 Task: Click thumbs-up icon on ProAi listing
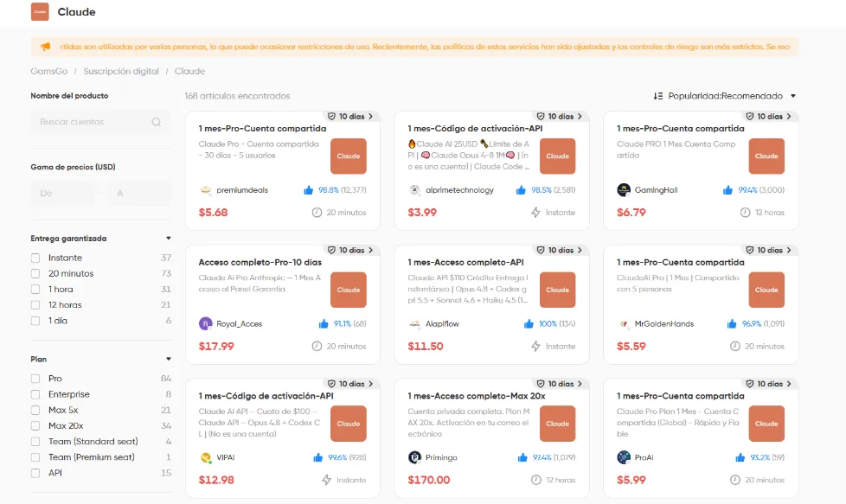click(740, 457)
